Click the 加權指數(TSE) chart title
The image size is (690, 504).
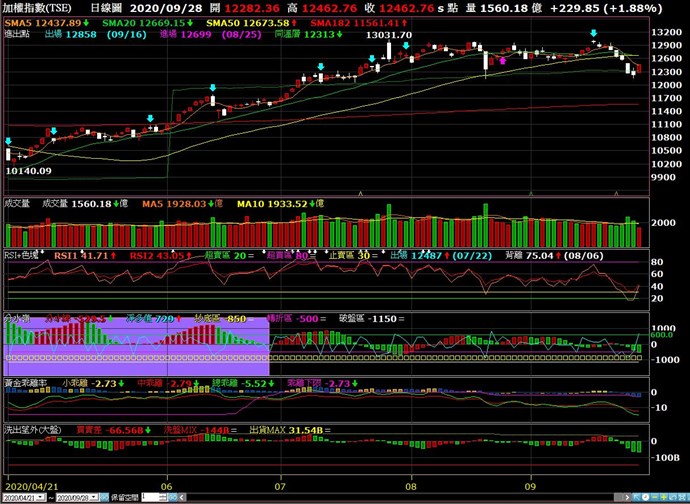[40, 7]
